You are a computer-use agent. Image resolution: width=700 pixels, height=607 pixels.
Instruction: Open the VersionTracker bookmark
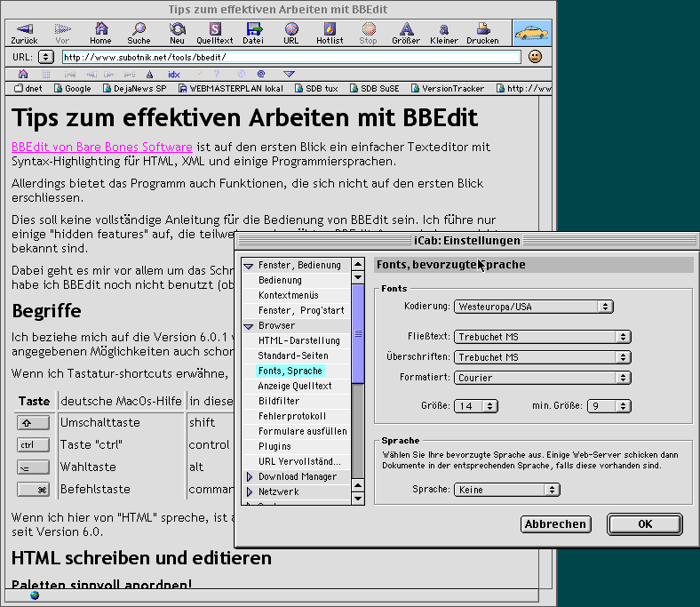[448, 89]
